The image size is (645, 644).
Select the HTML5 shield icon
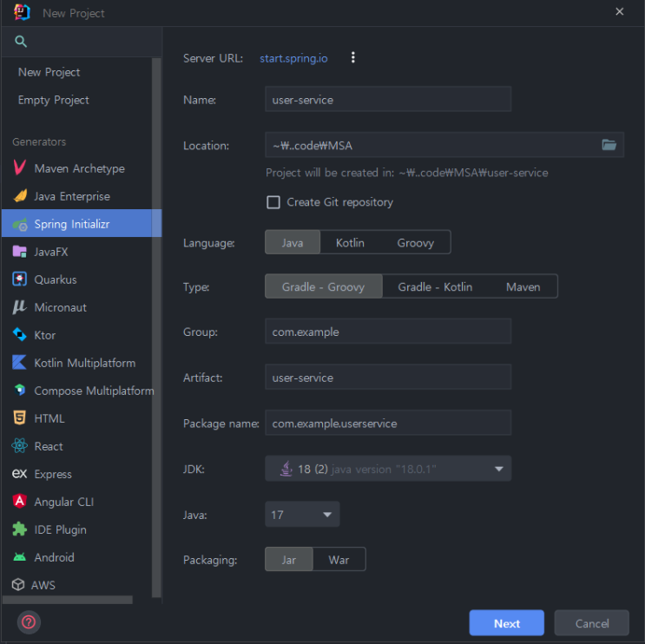click(x=19, y=417)
